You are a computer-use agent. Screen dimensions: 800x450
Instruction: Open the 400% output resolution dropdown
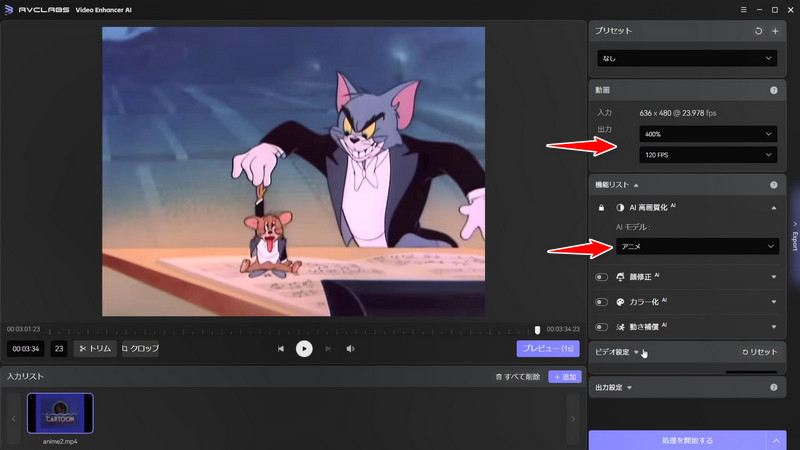(708, 134)
